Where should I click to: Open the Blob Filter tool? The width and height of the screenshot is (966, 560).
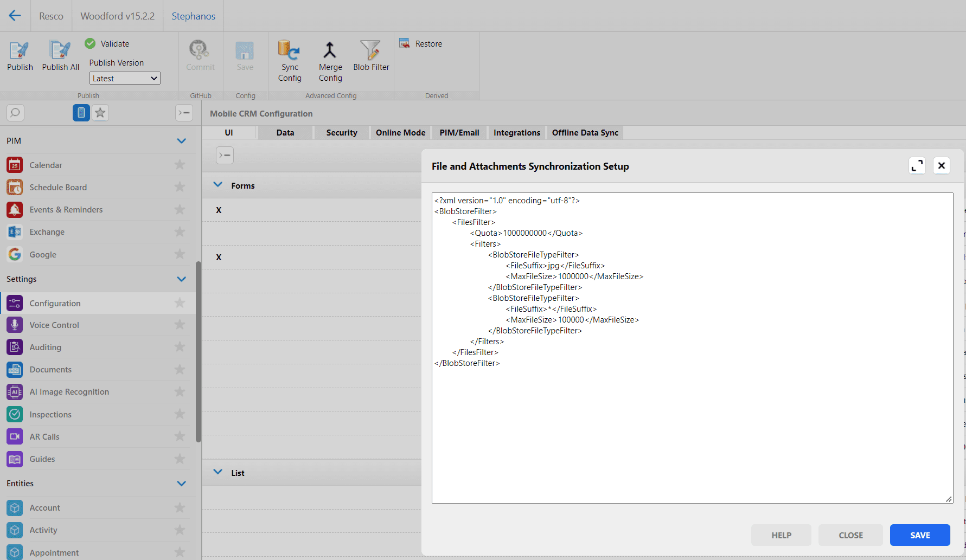pyautogui.click(x=371, y=50)
